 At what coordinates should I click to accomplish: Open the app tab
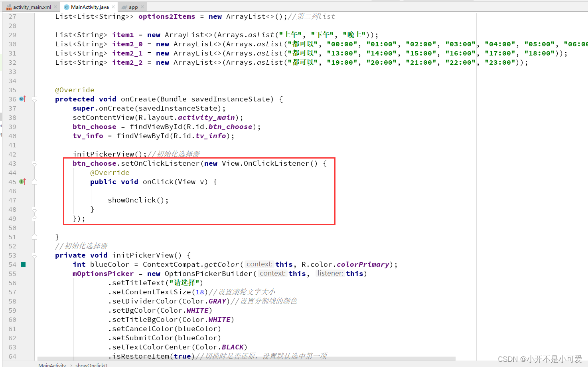pyautogui.click(x=133, y=7)
